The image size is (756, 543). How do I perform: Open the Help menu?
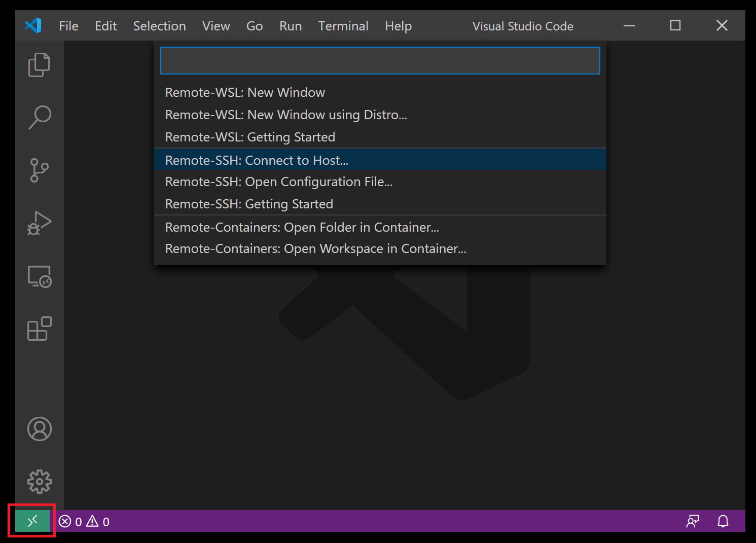(x=398, y=26)
